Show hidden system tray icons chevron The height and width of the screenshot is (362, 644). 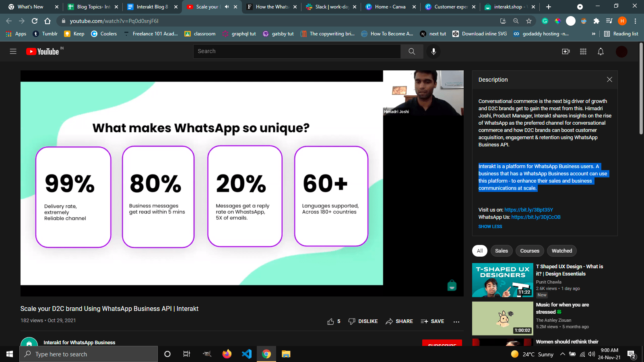pyautogui.click(x=562, y=354)
